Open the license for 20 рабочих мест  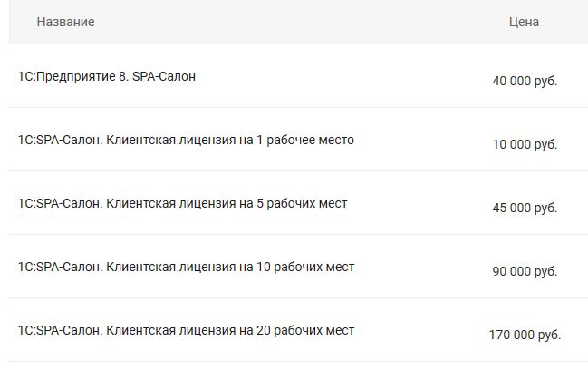(x=186, y=330)
